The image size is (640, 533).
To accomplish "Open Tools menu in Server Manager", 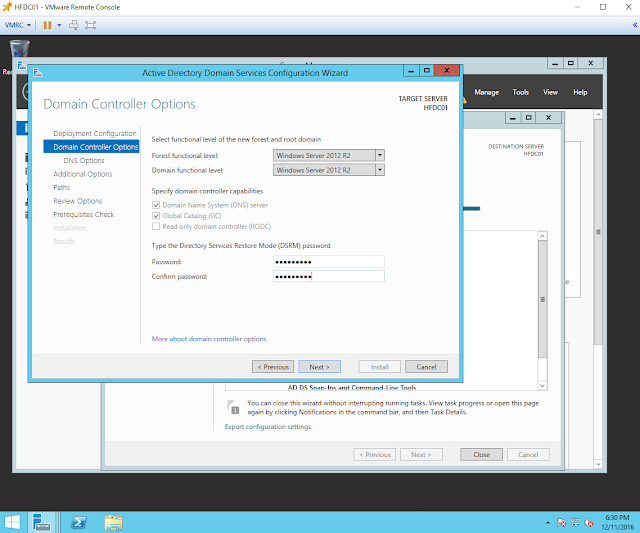I will pos(520,92).
